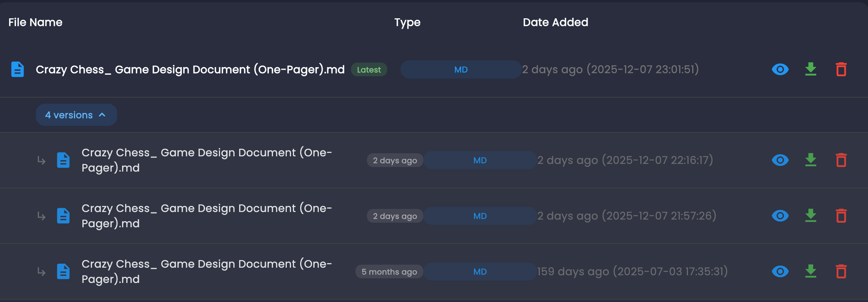This screenshot has width=868, height=302.
Task: Delete the latest version file
Action: click(x=841, y=69)
